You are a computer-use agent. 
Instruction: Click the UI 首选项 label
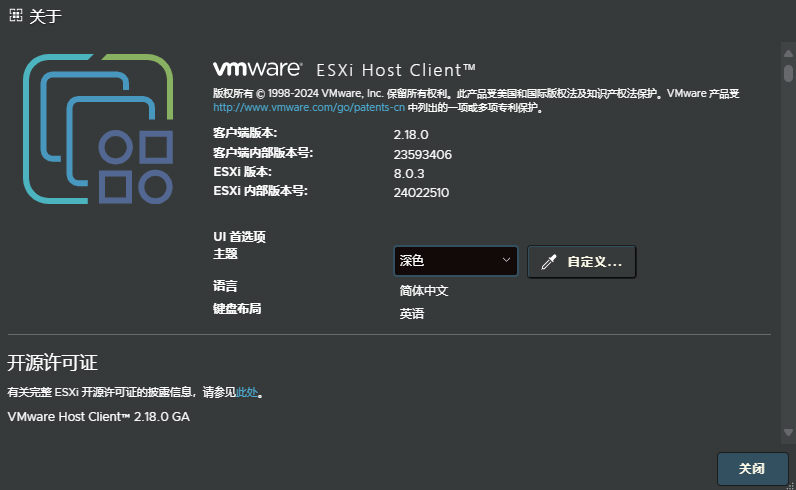[239, 237]
